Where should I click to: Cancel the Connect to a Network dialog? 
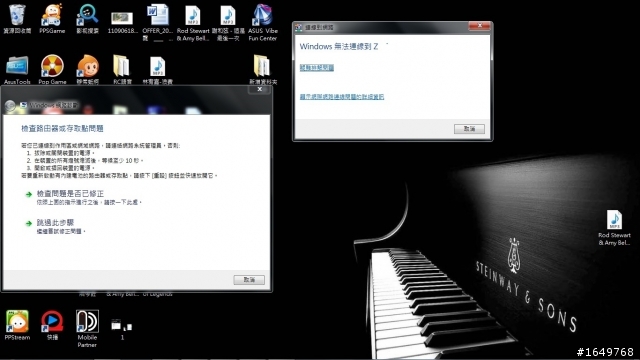(469, 129)
